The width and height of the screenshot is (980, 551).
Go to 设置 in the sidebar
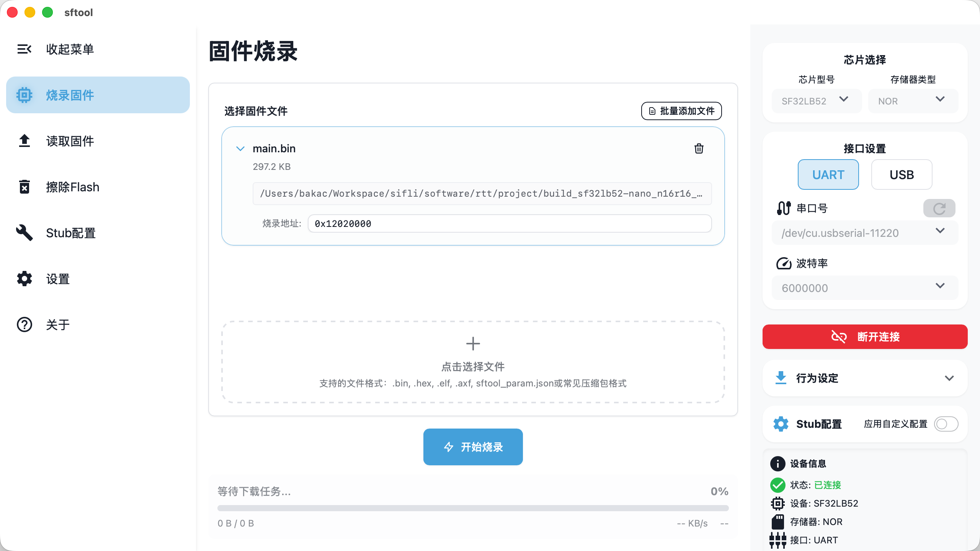pyautogui.click(x=57, y=279)
